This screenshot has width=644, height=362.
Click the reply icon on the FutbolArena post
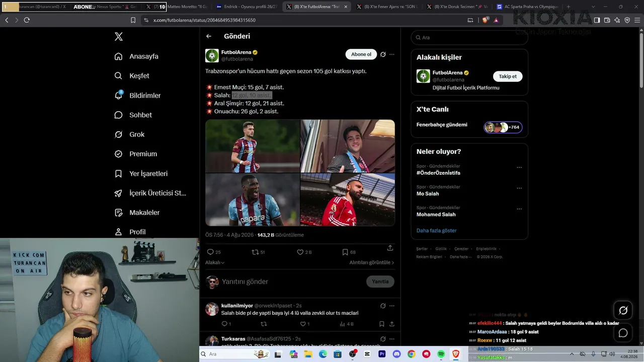point(210,252)
